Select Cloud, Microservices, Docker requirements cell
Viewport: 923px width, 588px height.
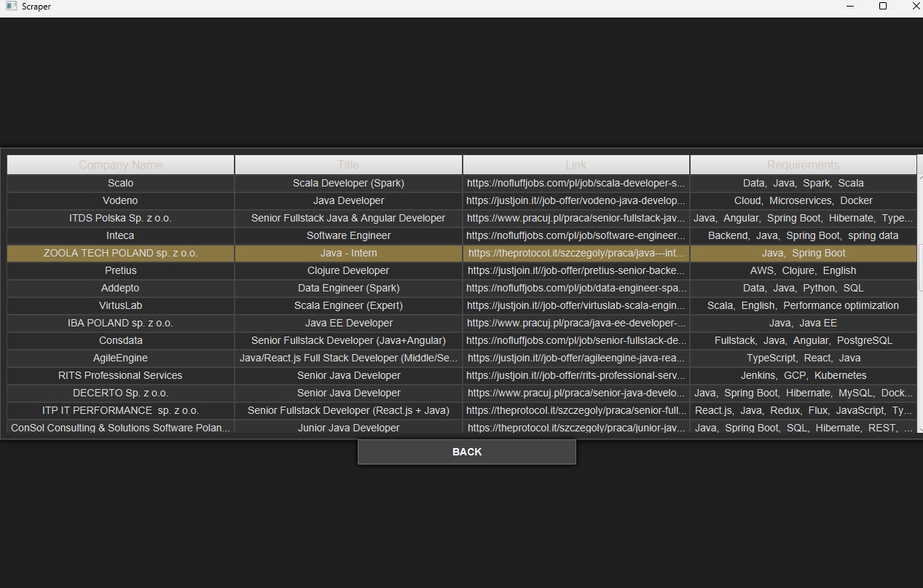point(804,200)
